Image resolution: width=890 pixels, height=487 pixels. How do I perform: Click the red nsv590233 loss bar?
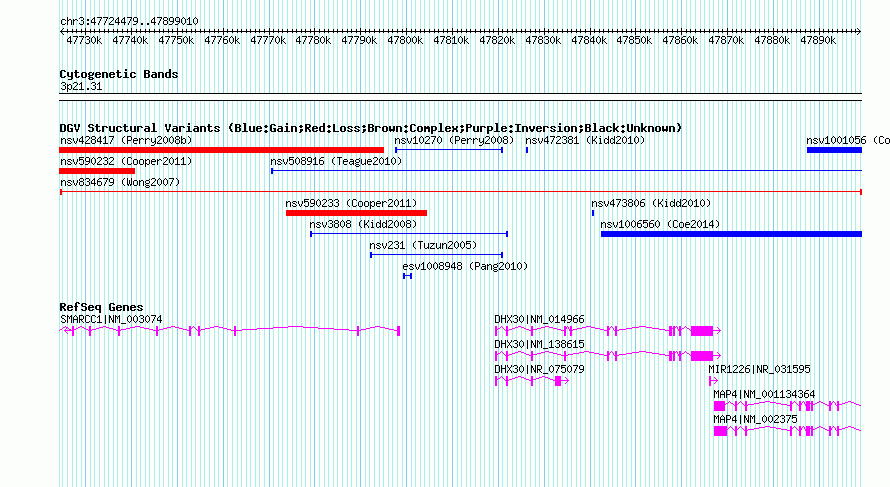(x=356, y=213)
